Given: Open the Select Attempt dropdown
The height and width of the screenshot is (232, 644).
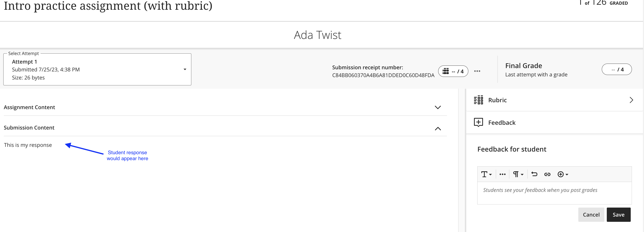Looking at the screenshot, I should [185, 69].
